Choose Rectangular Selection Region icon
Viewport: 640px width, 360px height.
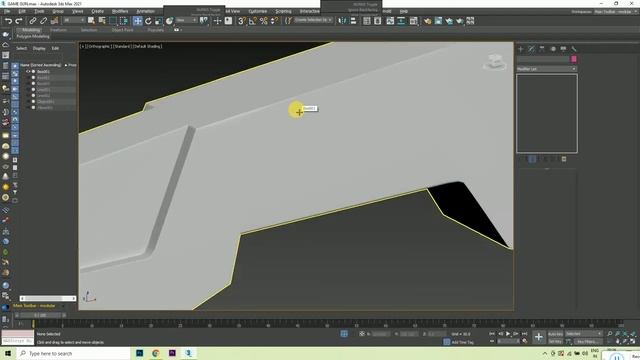point(113,21)
